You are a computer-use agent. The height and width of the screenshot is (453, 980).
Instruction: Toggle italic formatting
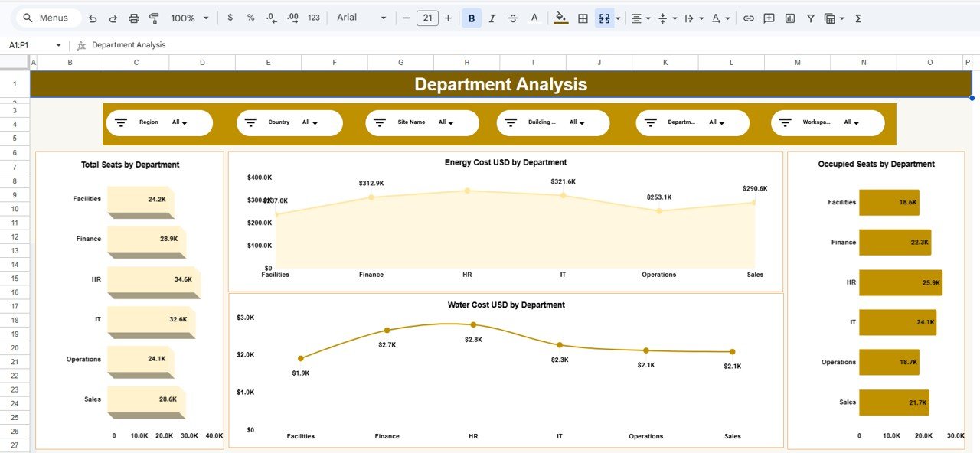[492, 17]
